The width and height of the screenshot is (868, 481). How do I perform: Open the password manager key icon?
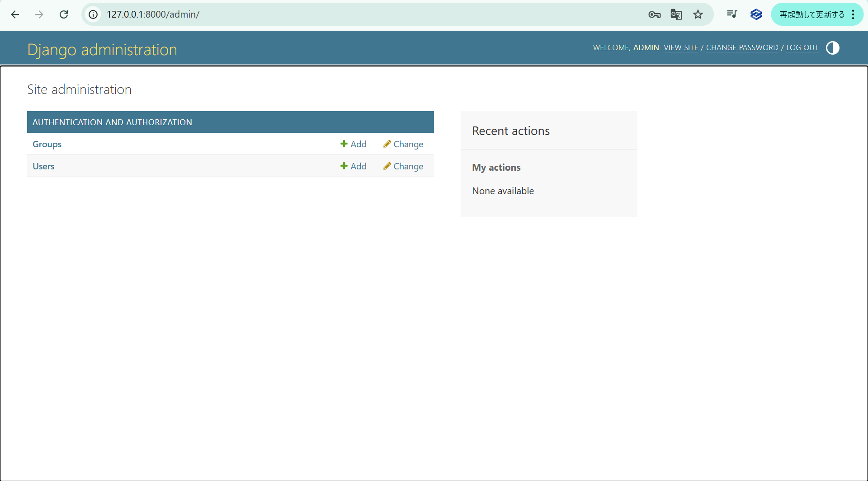[x=654, y=14]
